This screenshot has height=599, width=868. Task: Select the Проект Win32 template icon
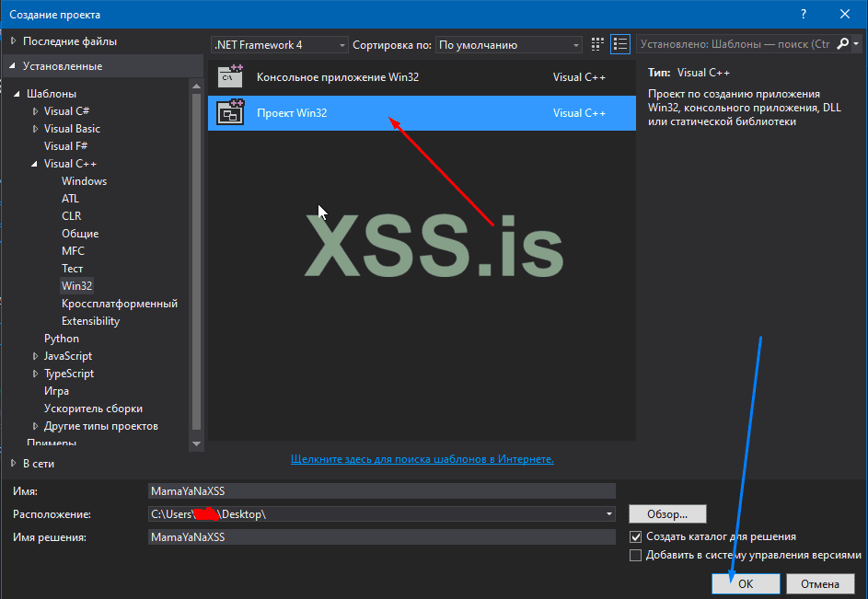pos(229,112)
